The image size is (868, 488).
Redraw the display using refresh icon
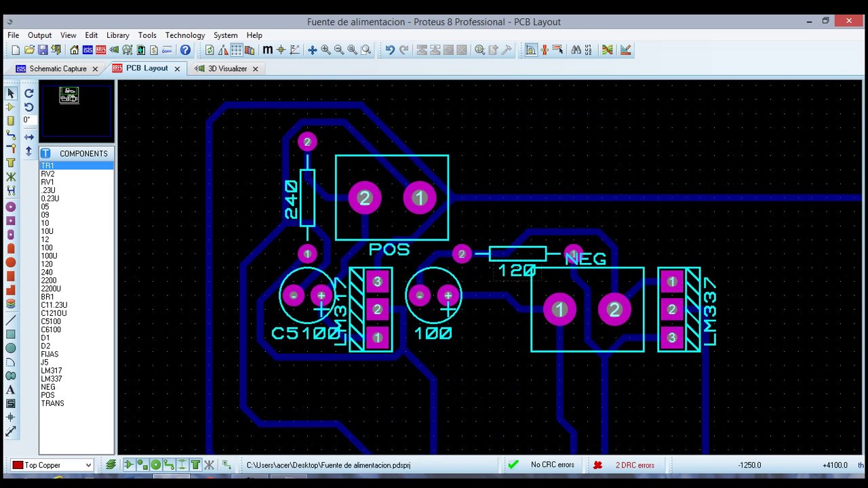[x=210, y=50]
